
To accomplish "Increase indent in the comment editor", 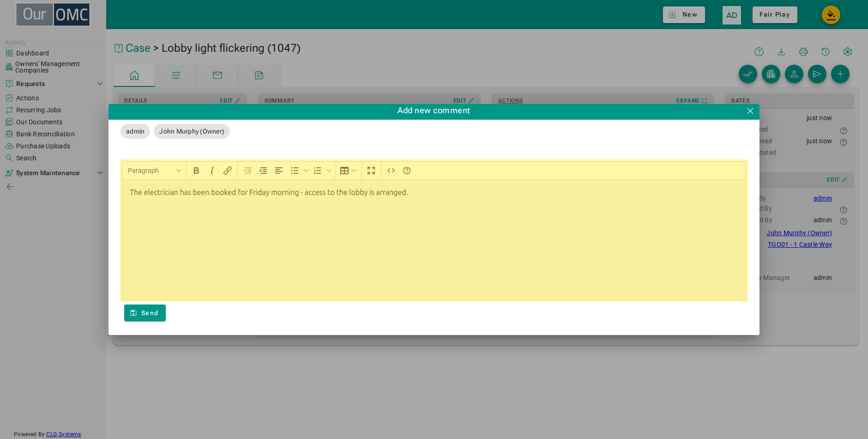I will (263, 171).
